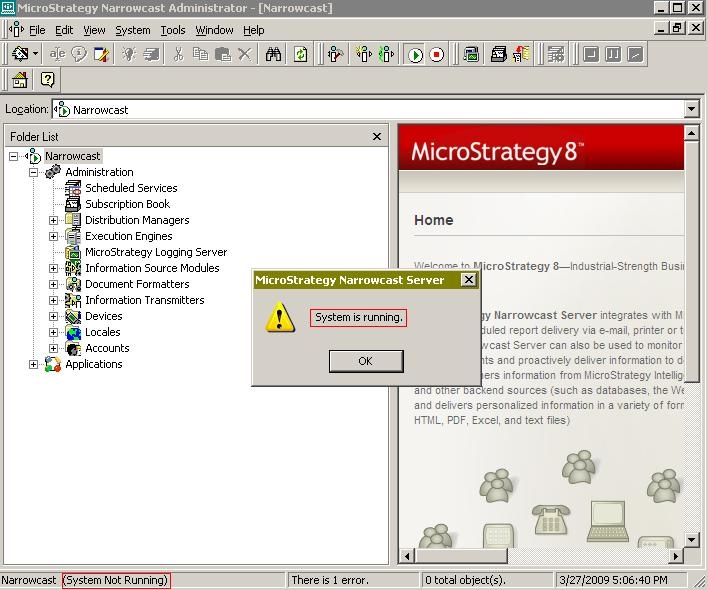
Task: Click the Locales globe icon
Action: click(x=73, y=332)
